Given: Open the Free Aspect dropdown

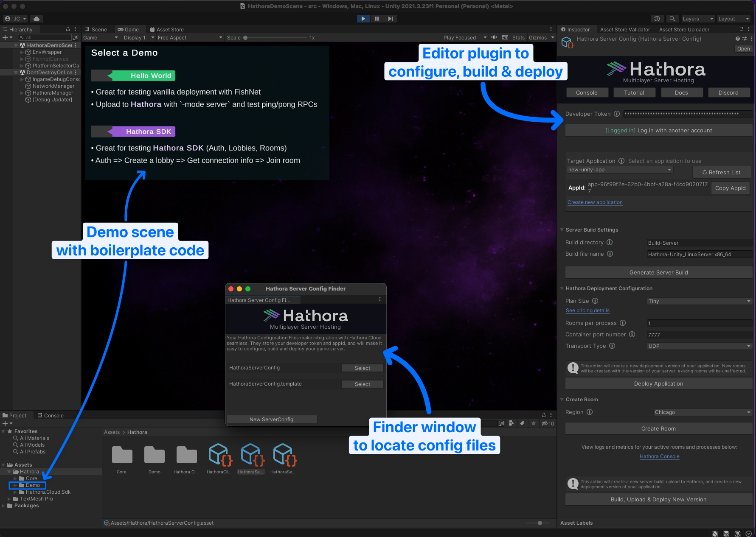Looking at the screenshot, I should [190, 38].
